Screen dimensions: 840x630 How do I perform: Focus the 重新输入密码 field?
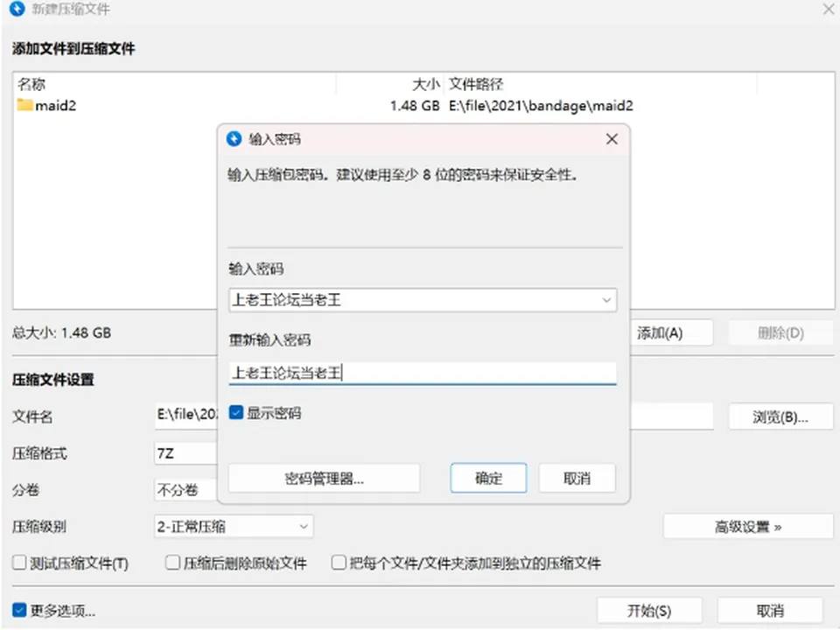click(x=423, y=373)
